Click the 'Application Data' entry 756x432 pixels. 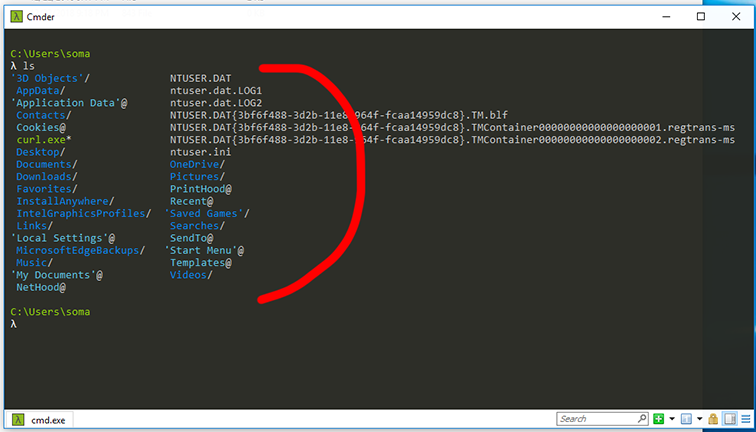click(69, 103)
